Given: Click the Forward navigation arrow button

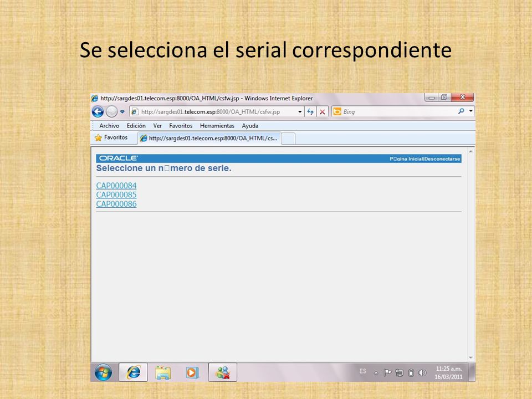Looking at the screenshot, I should (111, 111).
